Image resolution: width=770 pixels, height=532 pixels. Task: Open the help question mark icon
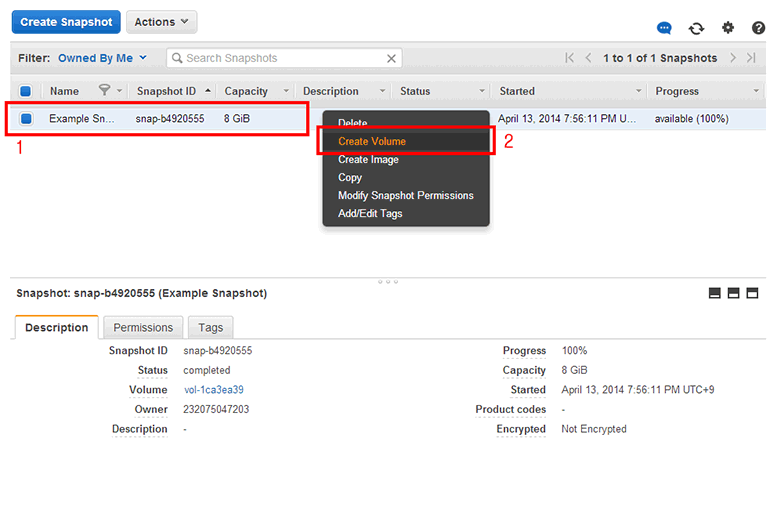758,28
